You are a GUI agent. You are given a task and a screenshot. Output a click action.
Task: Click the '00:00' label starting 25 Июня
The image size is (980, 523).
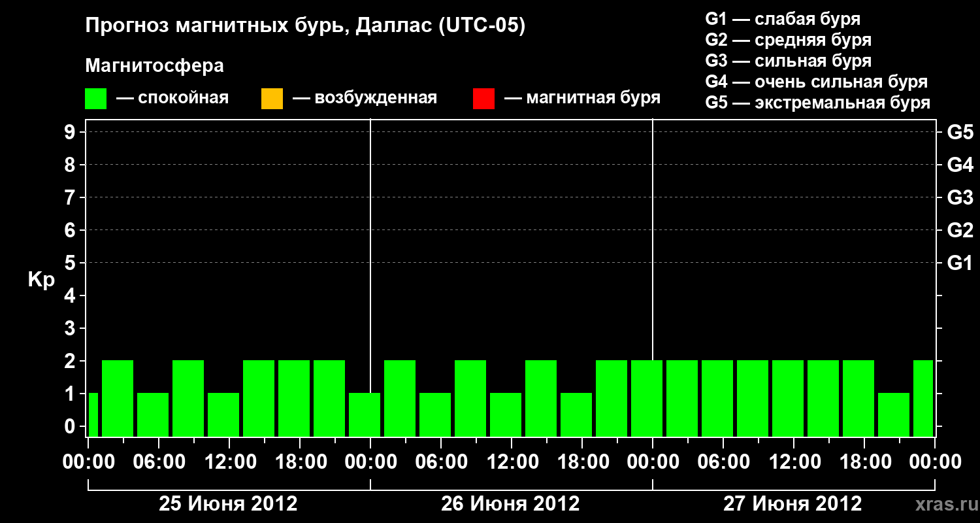point(88,462)
